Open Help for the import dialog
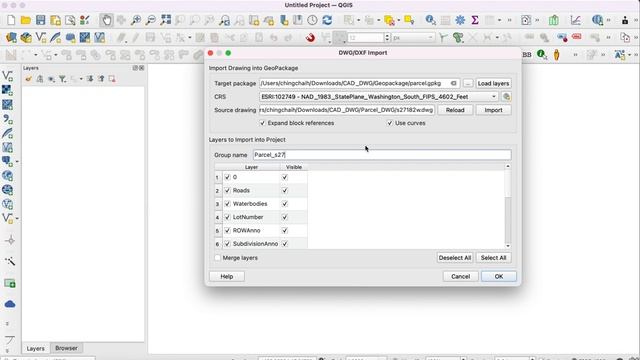The height and width of the screenshot is (360, 640). [227, 276]
